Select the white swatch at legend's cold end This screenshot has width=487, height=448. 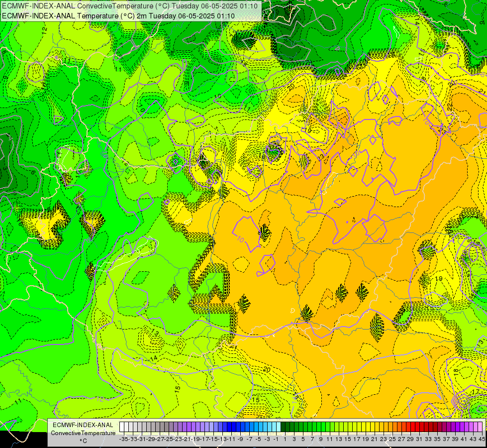122,427
